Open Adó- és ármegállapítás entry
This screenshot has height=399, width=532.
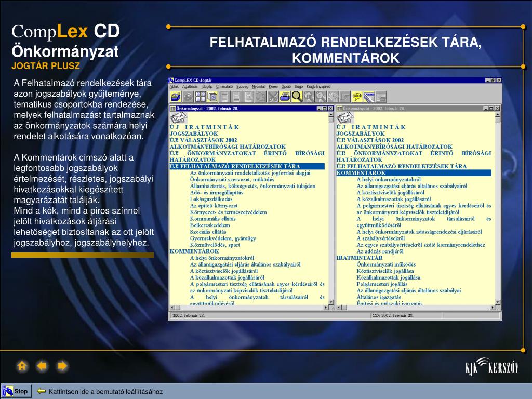pyautogui.click(x=217, y=192)
